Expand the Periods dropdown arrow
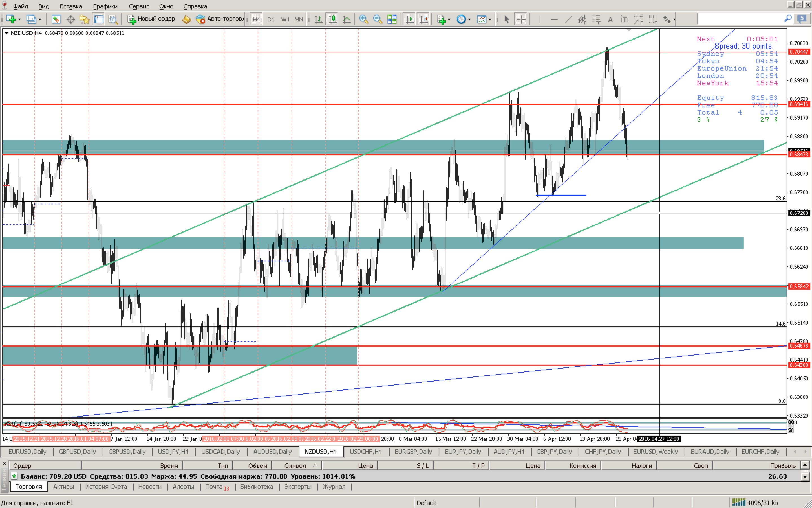812x508 pixels. coord(469,19)
